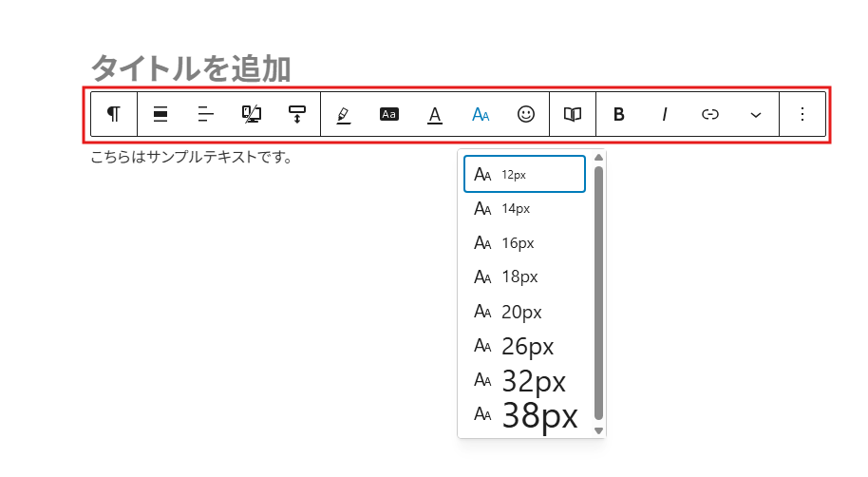
Task: Insert a link with the link icon
Action: (710, 114)
